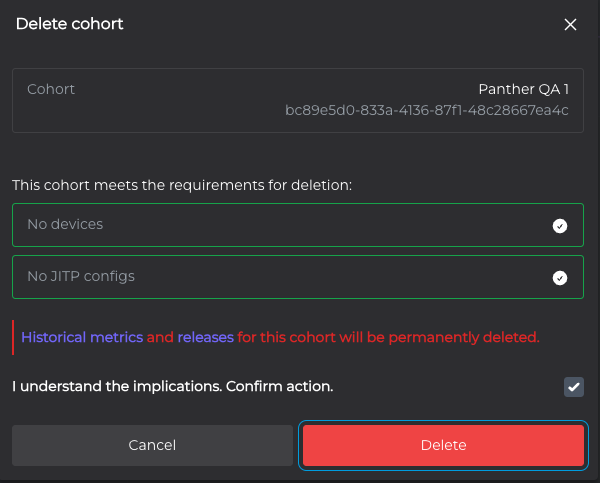600x483 pixels.
Task: Click the requirements for deletion heading
Action: click(x=182, y=185)
